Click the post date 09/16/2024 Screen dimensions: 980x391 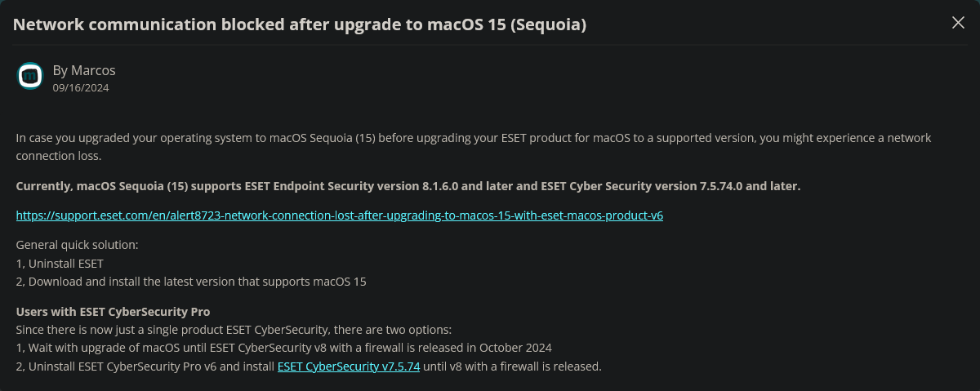click(x=81, y=87)
